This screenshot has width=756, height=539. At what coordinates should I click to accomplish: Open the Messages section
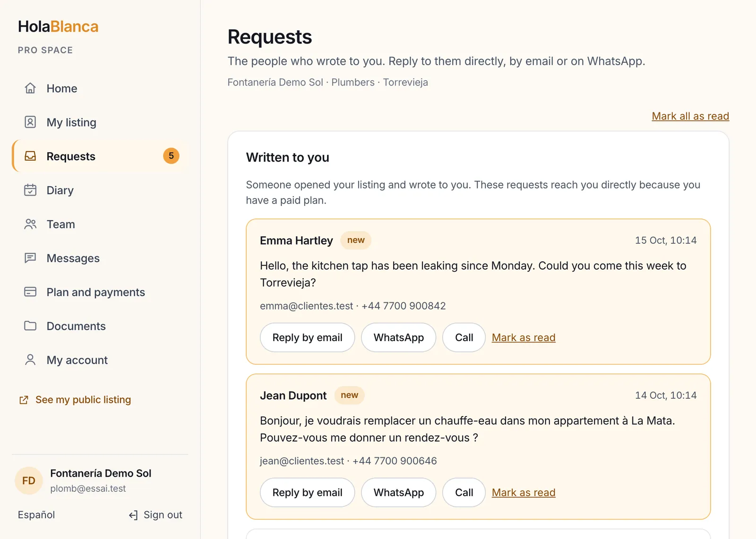click(100, 258)
